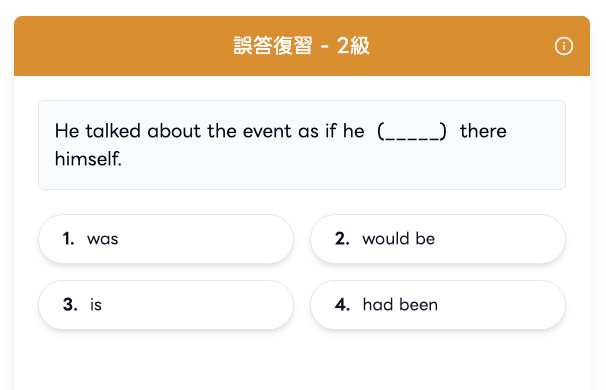This screenshot has width=606, height=390.
Task: Click the question sentence box
Action: pyautogui.click(x=302, y=145)
